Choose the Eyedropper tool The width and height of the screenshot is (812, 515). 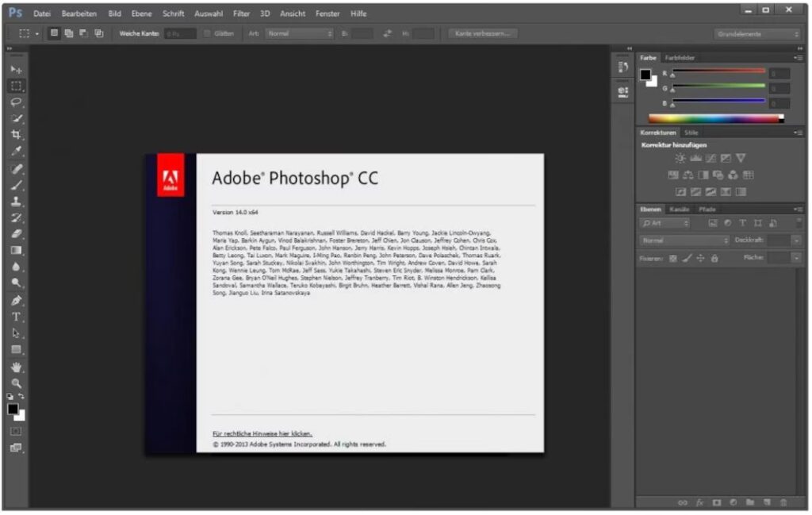pos(16,152)
